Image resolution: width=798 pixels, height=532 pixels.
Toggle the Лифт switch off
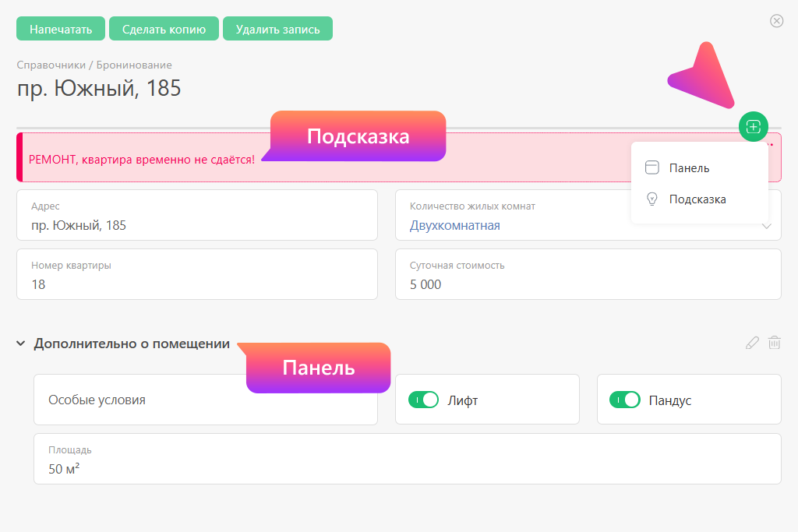[424, 400]
